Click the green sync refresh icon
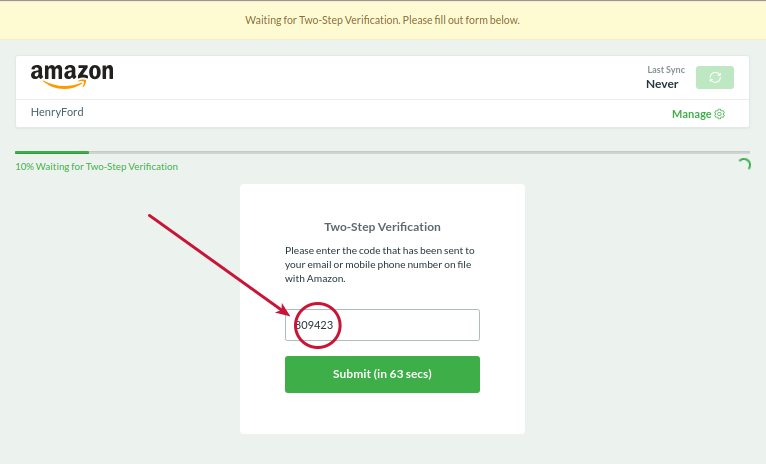 715,77
